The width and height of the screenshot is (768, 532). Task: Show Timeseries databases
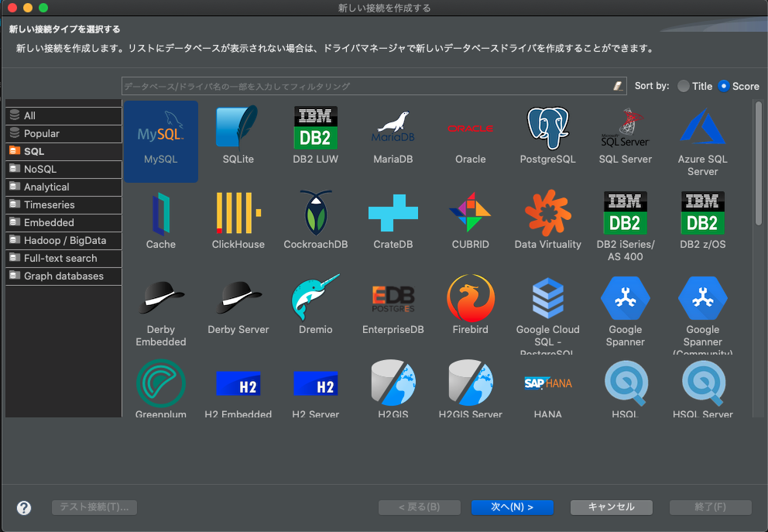click(x=63, y=204)
